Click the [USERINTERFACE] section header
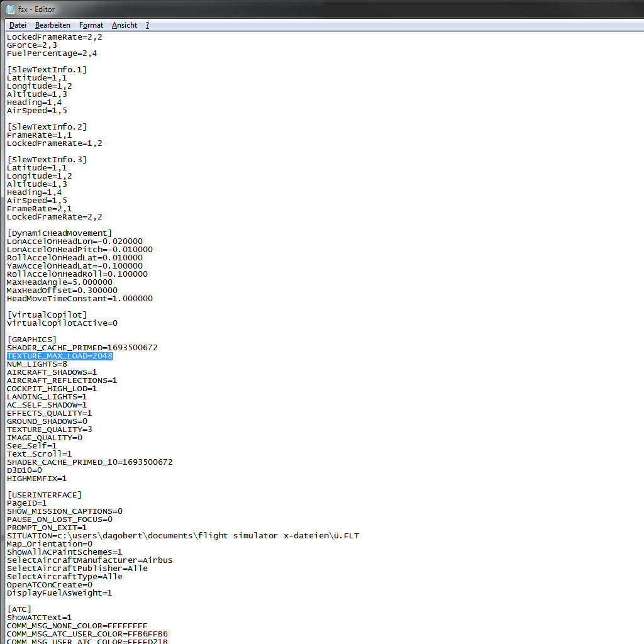The image size is (644, 644). coord(44,495)
